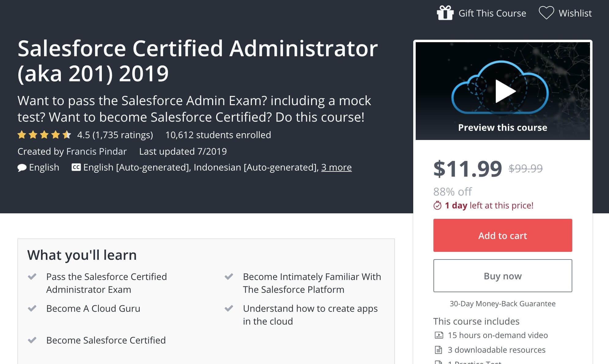Expand the 3 more subtitle languages
Image resolution: width=609 pixels, height=364 pixels.
[x=336, y=167]
